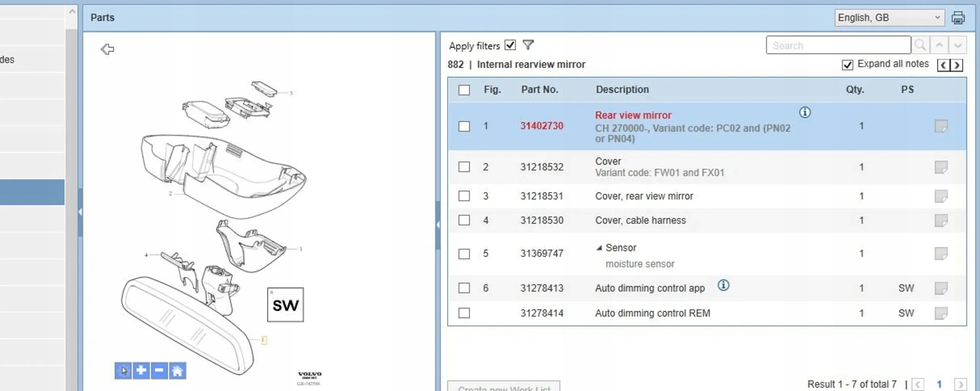
Task: Jump to next search result arrow
Action: click(958, 45)
